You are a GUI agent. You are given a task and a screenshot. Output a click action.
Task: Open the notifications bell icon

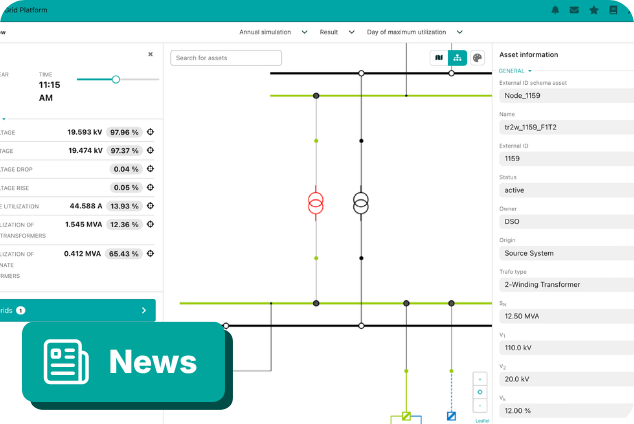pyautogui.click(x=555, y=10)
